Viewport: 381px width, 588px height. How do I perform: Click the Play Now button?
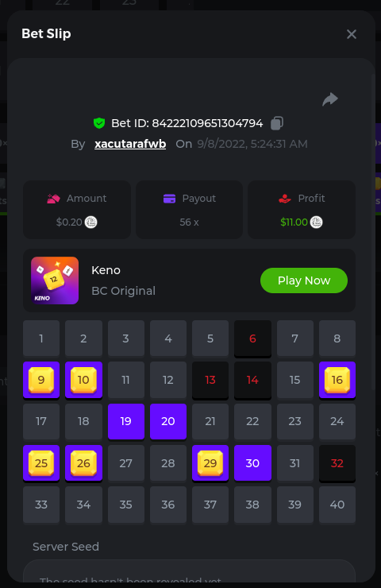(x=304, y=280)
